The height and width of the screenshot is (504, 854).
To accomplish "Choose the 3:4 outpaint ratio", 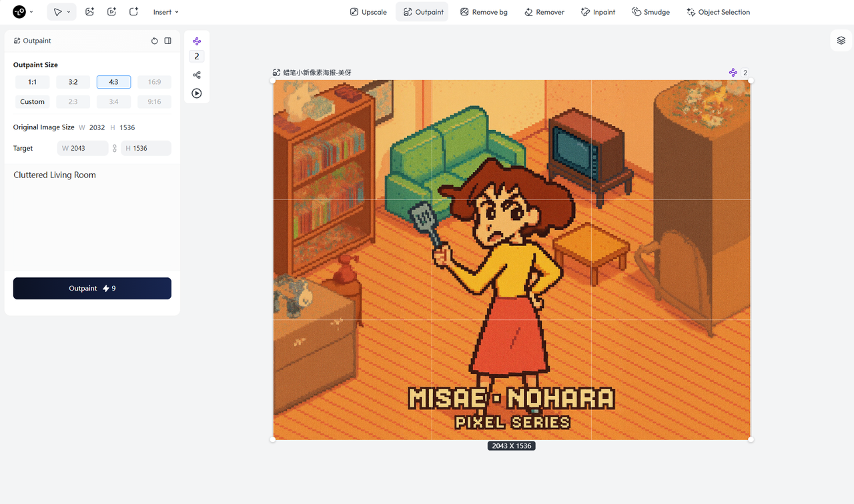I will (113, 102).
